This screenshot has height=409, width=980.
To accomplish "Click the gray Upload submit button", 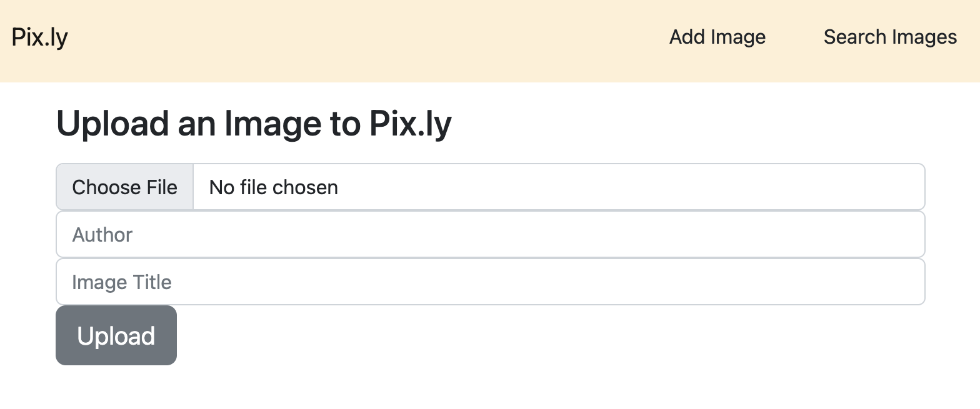I will [x=116, y=335].
